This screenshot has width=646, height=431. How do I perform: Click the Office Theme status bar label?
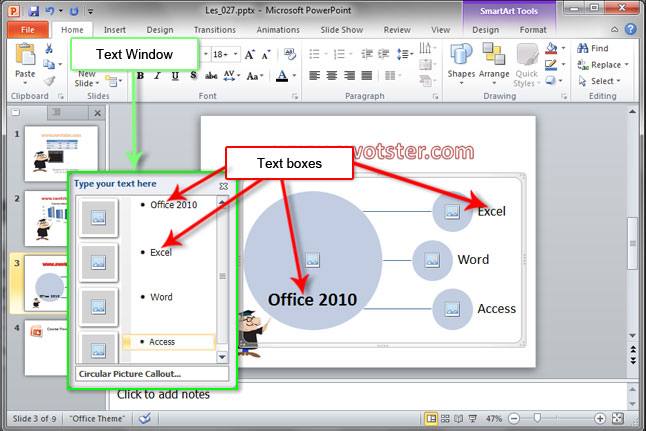(x=97, y=419)
